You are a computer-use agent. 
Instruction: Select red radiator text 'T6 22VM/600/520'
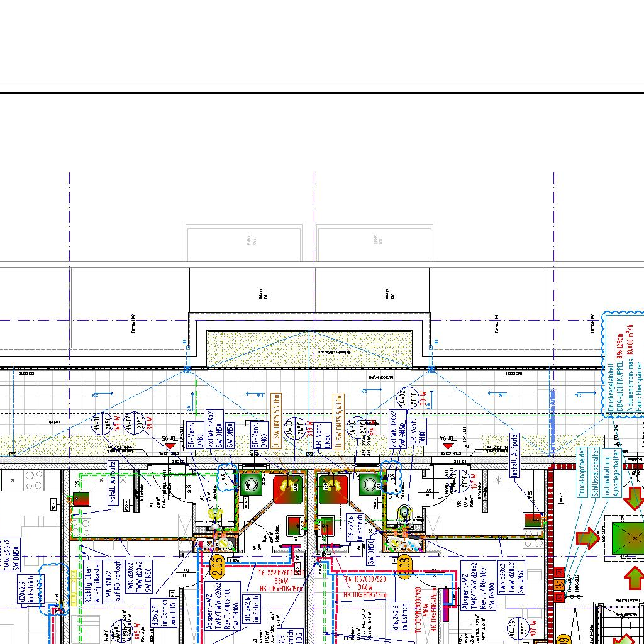(282, 573)
